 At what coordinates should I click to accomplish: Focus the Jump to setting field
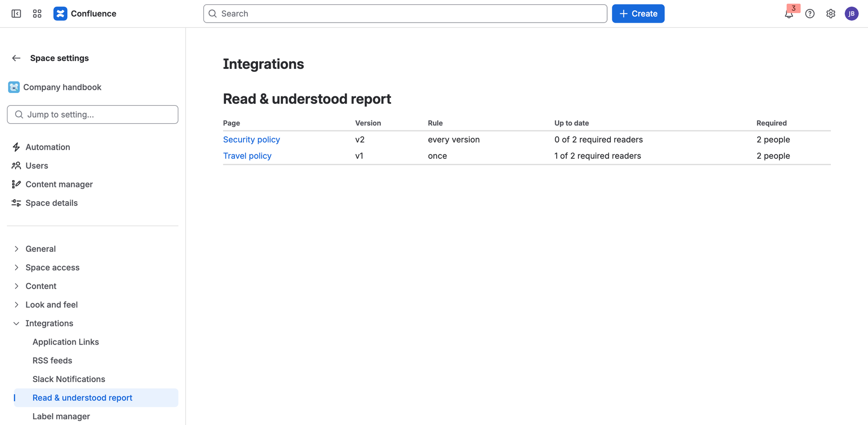coord(92,115)
